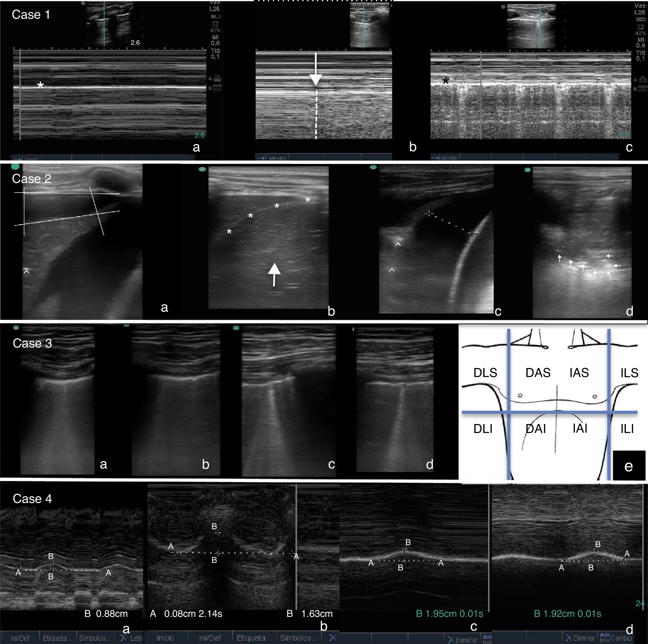Select the arrow export icon under L25

[x=216, y=16]
